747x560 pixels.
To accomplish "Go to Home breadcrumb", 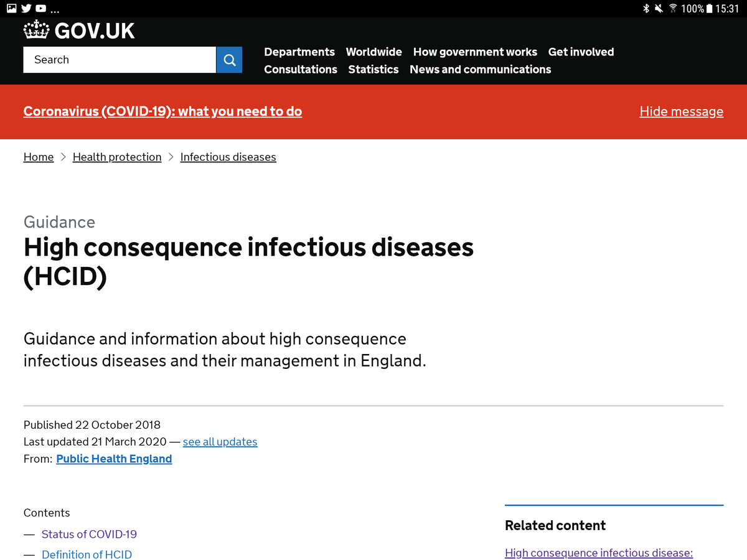I will tap(39, 157).
